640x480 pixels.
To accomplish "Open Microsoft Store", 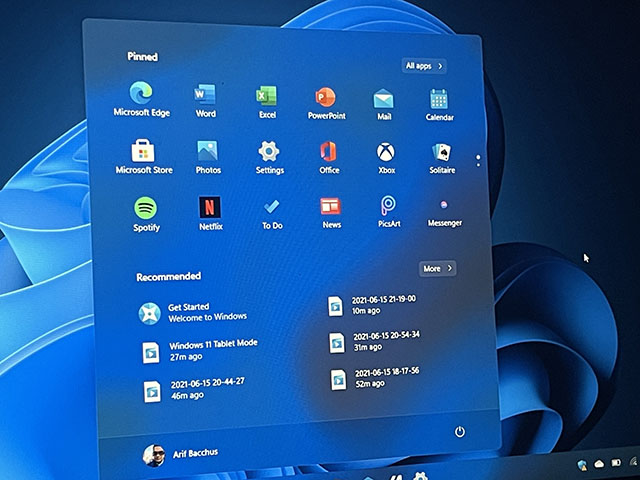I will (x=144, y=157).
